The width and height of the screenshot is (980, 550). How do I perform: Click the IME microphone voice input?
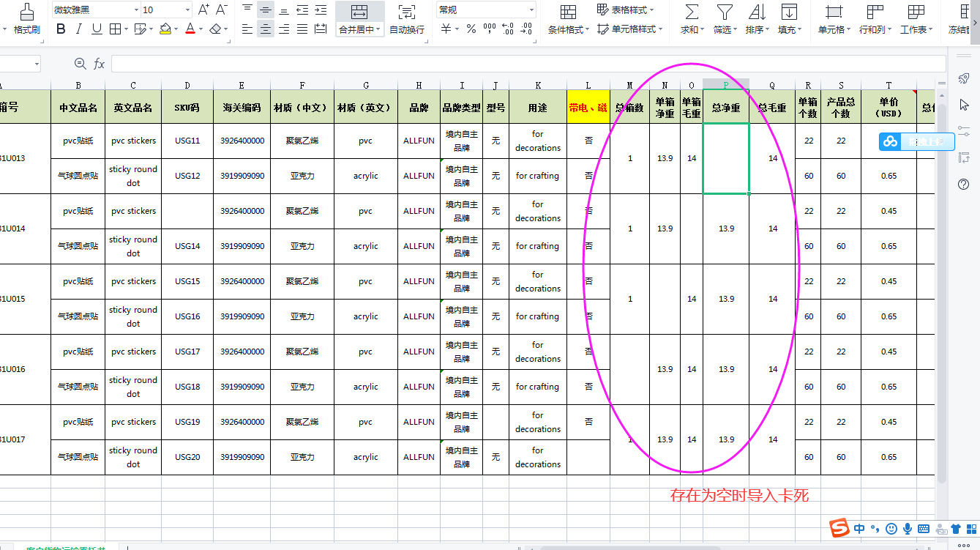pos(908,528)
